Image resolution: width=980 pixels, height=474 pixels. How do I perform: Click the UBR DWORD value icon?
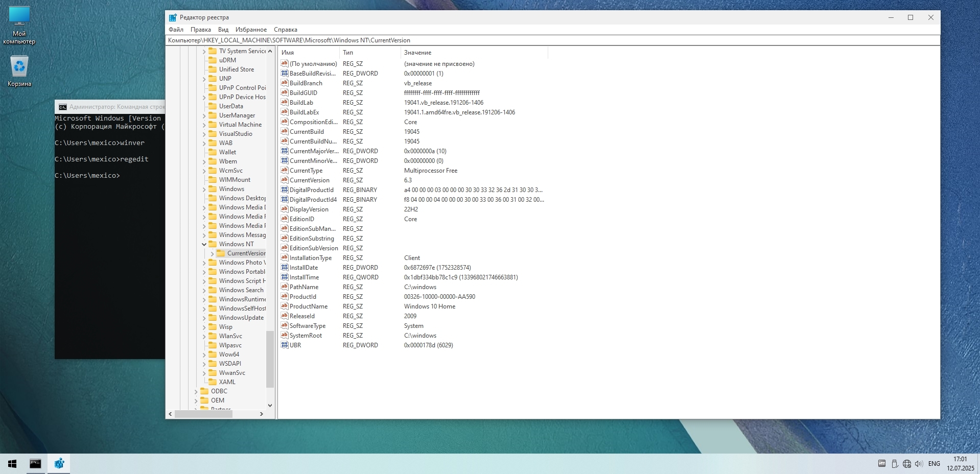click(285, 345)
